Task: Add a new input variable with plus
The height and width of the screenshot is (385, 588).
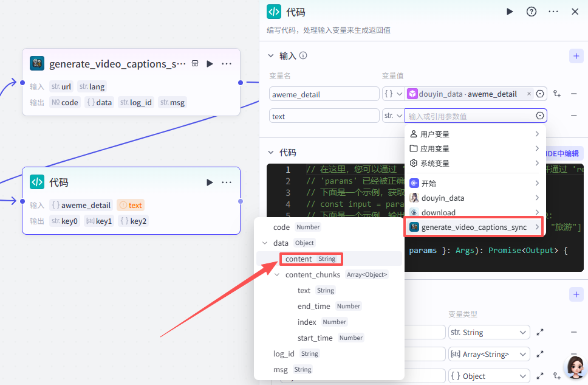Action: (x=576, y=56)
